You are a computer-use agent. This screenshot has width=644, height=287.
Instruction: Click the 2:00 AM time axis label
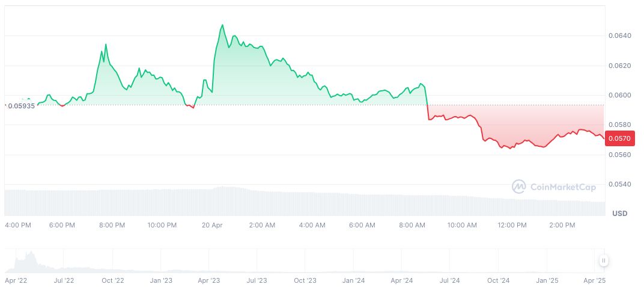262,225
